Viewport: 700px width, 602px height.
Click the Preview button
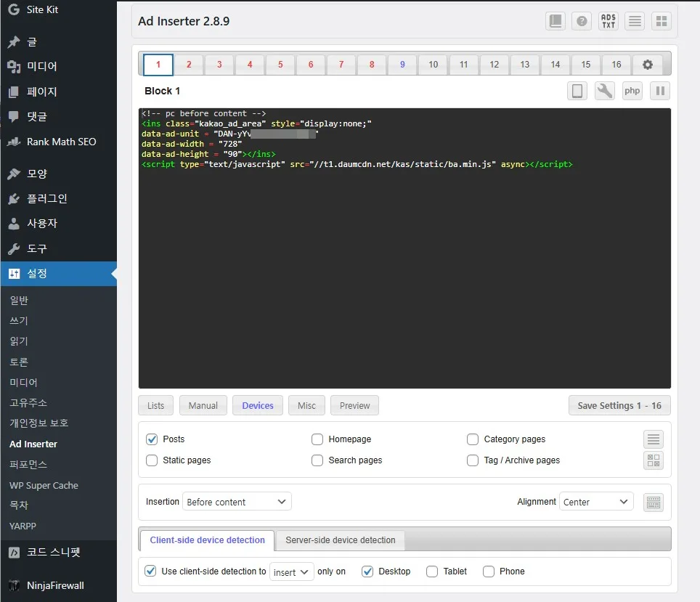point(354,406)
